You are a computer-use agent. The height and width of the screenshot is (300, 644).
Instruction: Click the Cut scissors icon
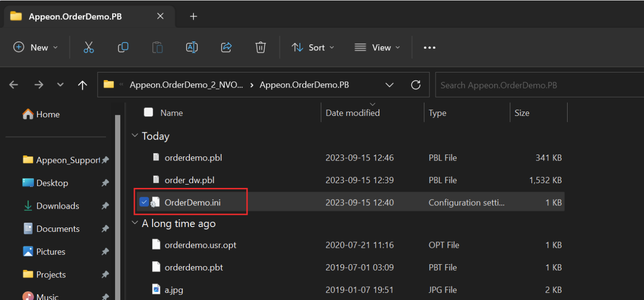tap(89, 47)
